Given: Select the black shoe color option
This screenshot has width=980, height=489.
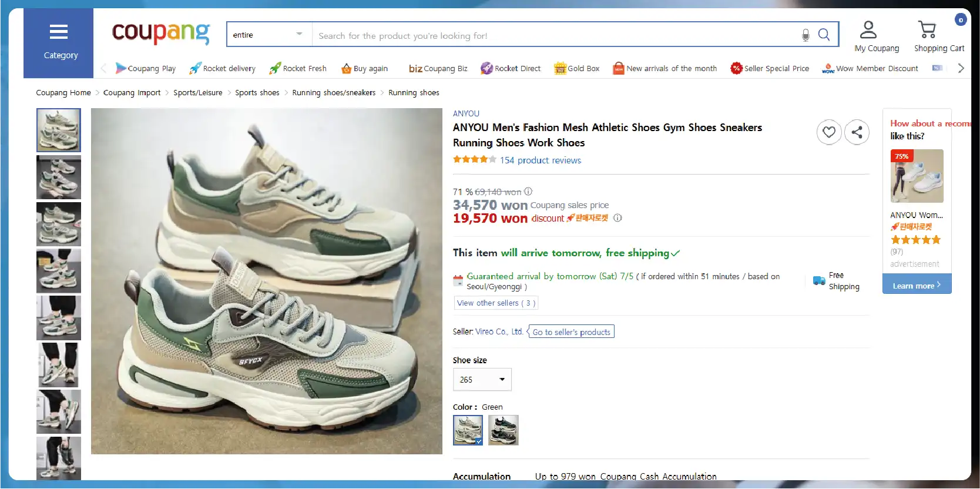Looking at the screenshot, I should pyautogui.click(x=503, y=430).
